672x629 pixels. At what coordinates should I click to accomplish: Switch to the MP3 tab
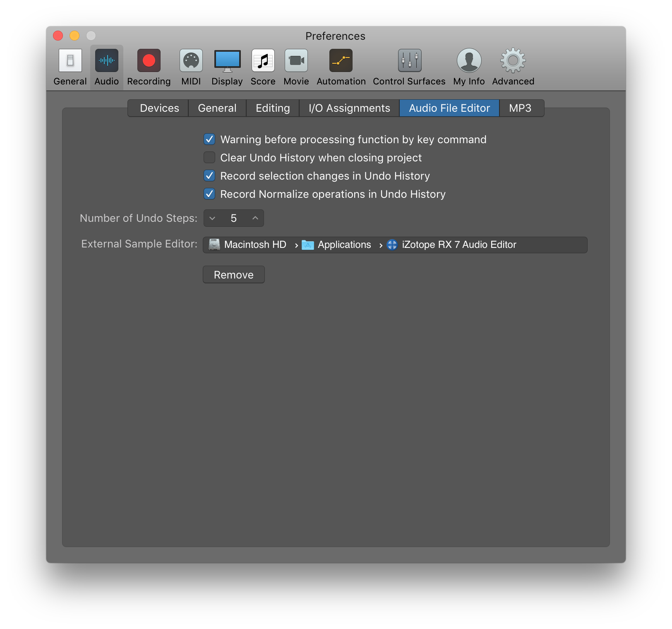pyautogui.click(x=521, y=108)
